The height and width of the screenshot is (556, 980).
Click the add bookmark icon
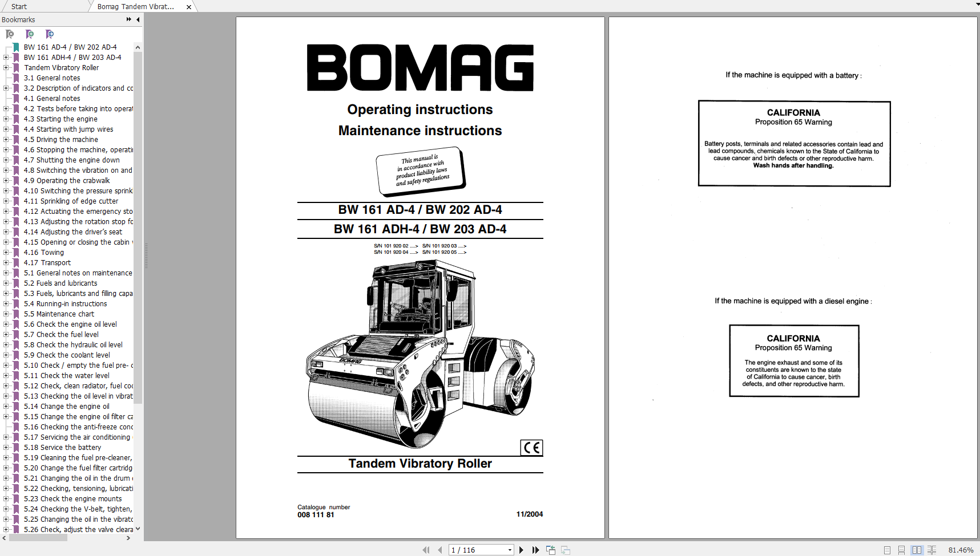(x=30, y=34)
